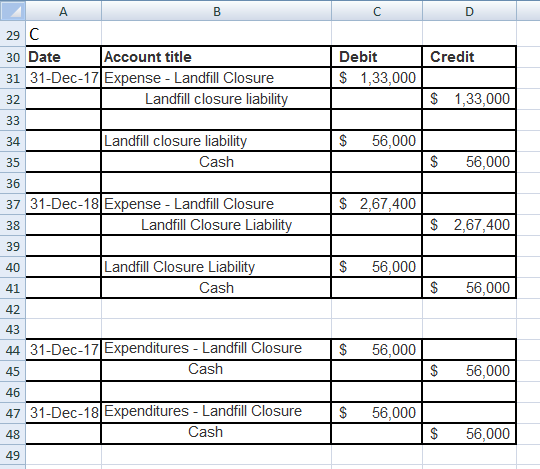Select row 29 header
The image size is (540, 469).
pyautogui.click(x=13, y=35)
